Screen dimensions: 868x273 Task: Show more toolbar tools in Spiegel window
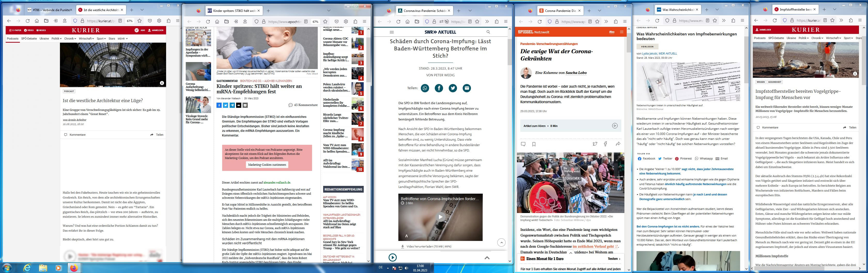[x=606, y=21]
